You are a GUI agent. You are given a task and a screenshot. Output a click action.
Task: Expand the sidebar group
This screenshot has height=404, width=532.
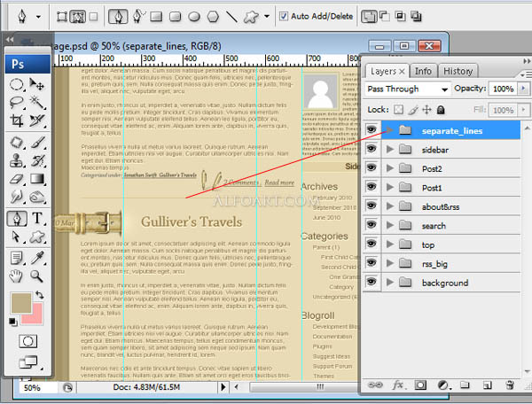390,149
